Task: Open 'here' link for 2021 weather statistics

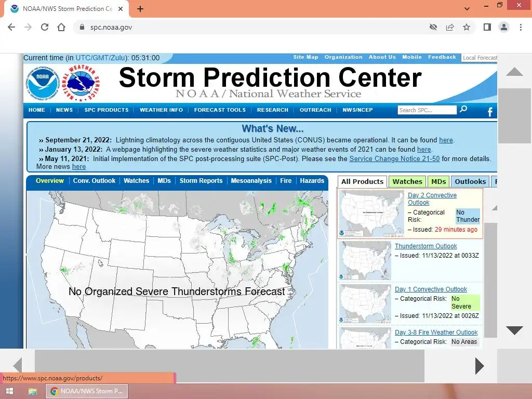Action: [x=424, y=149]
